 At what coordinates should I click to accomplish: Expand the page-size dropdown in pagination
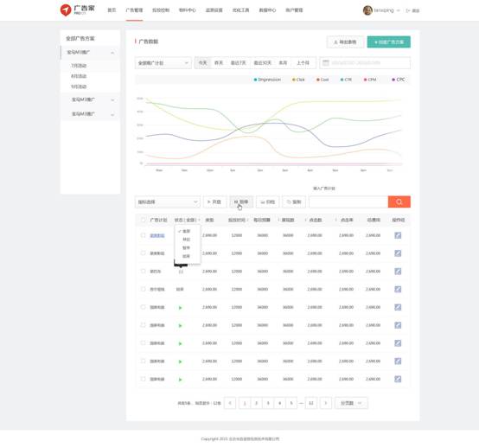pos(351,403)
